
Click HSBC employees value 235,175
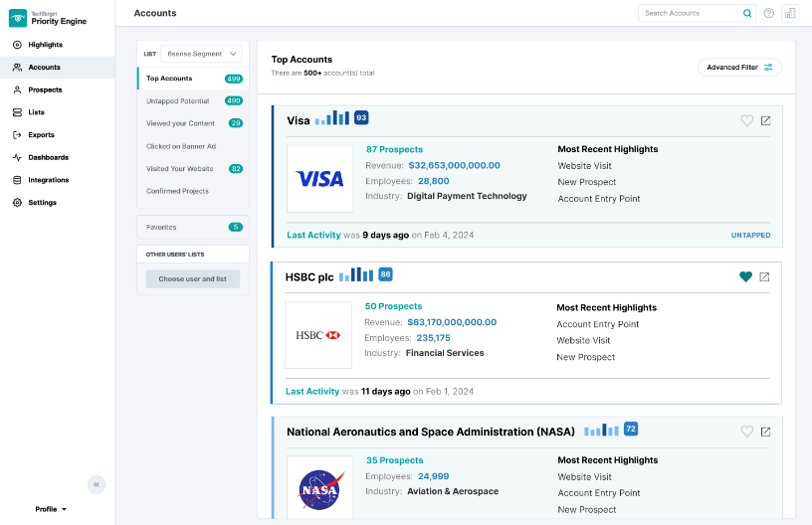point(434,338)
